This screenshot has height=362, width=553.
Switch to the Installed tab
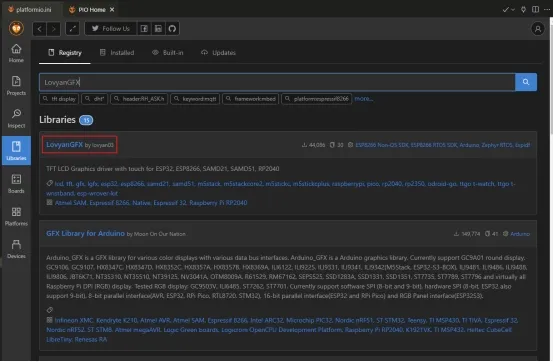(117, 53)
